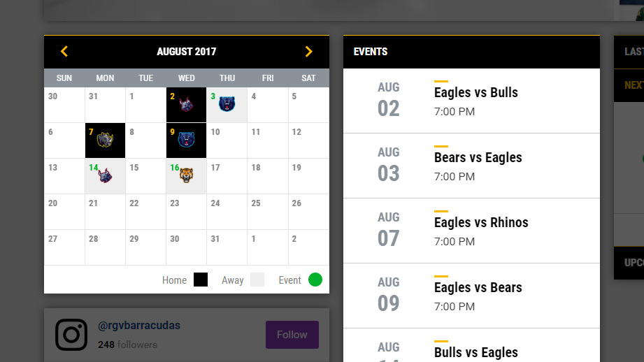Open the Eagles vs Bears event
Image resolution: width=644 pixels, height=362 pixels.
point(478,287)
